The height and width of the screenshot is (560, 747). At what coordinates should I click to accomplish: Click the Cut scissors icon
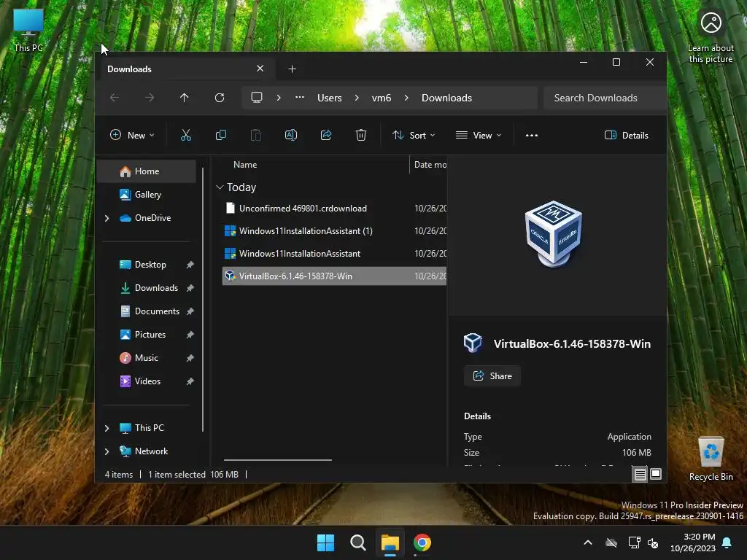tap(186, 135)
